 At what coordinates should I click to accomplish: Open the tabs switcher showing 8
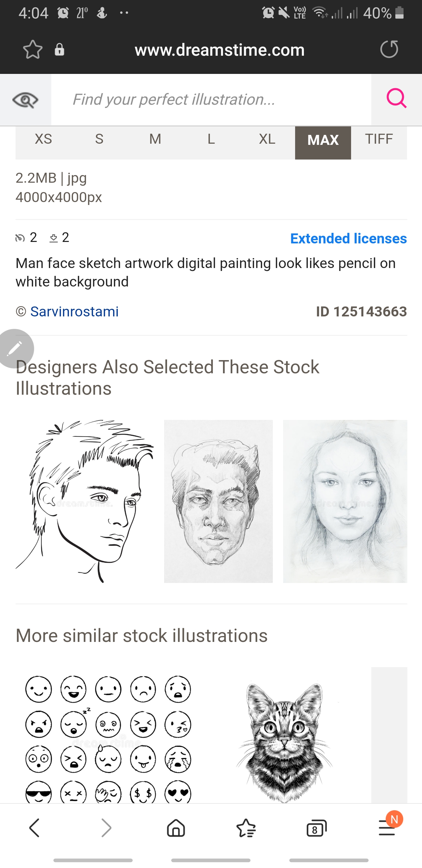(x=316, y=828)
